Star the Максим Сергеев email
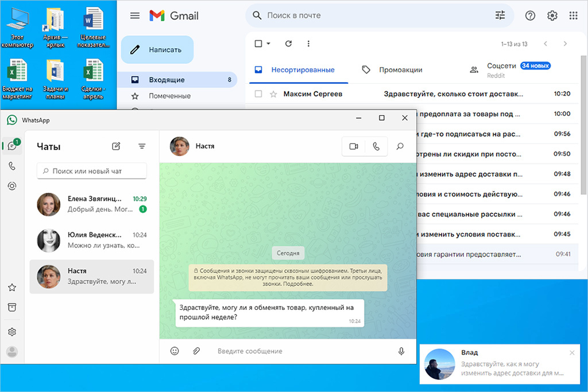This screenshot has width=588, height=392. click(x=273, y=94)
